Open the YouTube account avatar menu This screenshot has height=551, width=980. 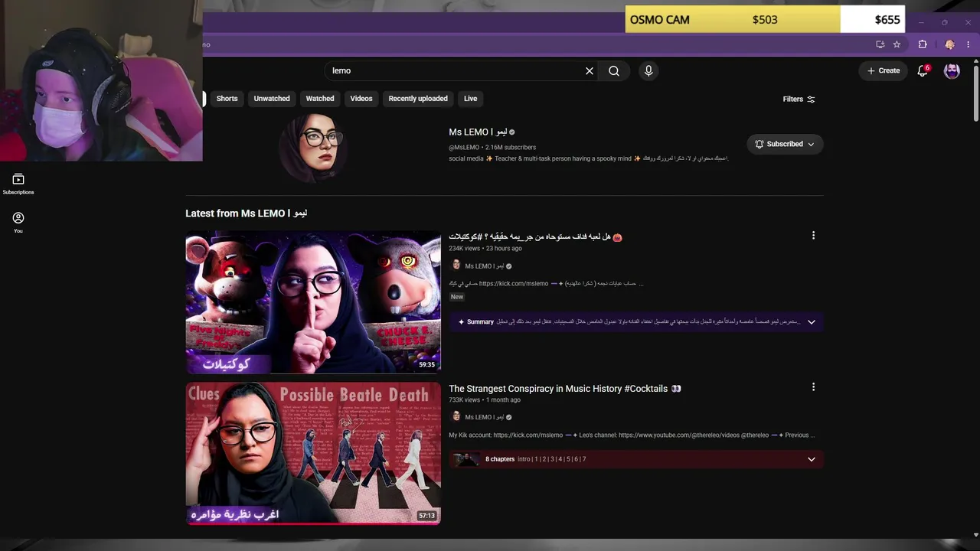pos(952,70)
